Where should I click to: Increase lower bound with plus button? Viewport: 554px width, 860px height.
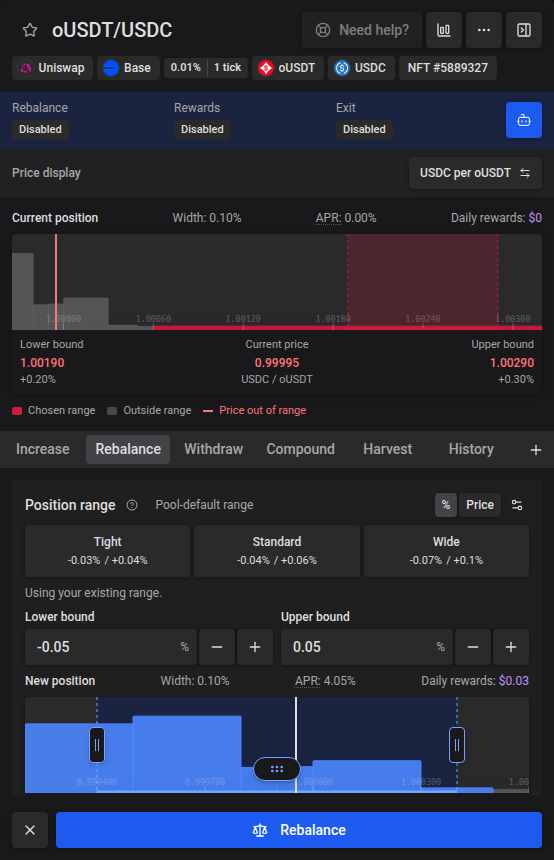point(255,647)
